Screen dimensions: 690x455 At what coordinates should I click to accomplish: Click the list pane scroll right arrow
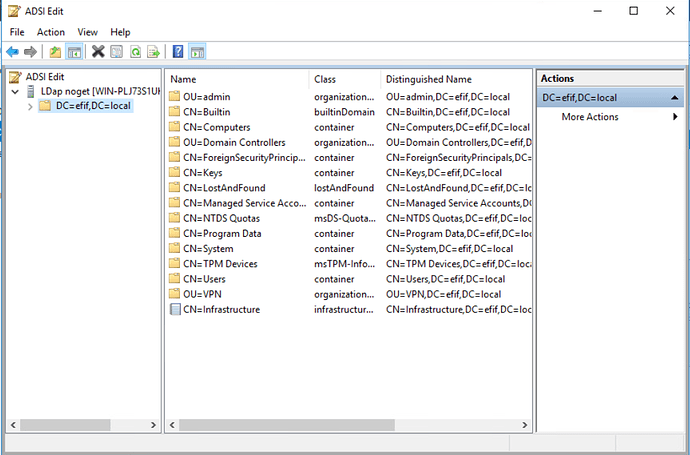point(525,425)
